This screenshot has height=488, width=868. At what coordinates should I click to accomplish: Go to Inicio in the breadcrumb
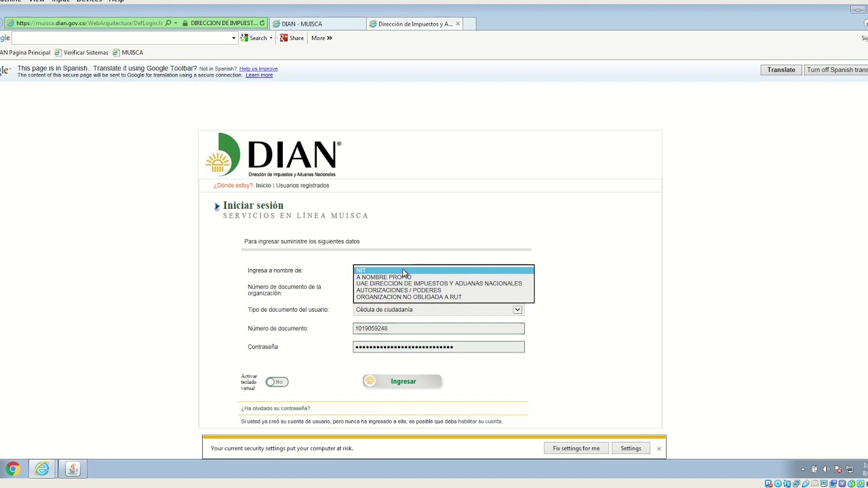263,186
